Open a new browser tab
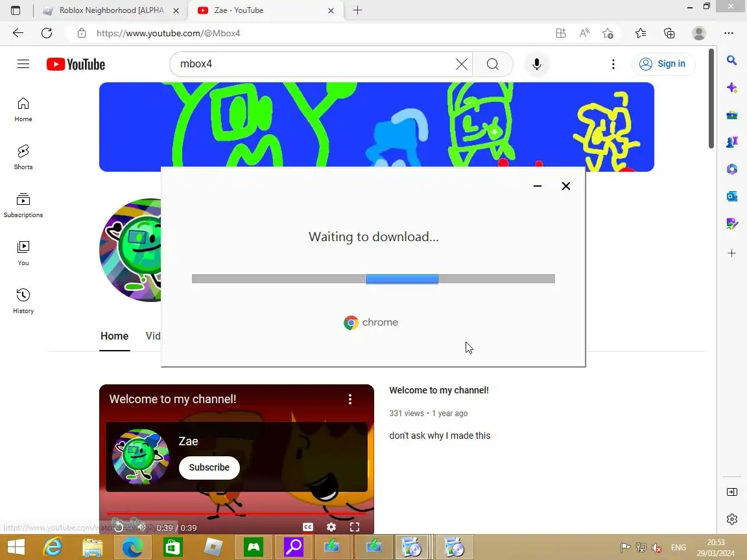 click(358, 10)
